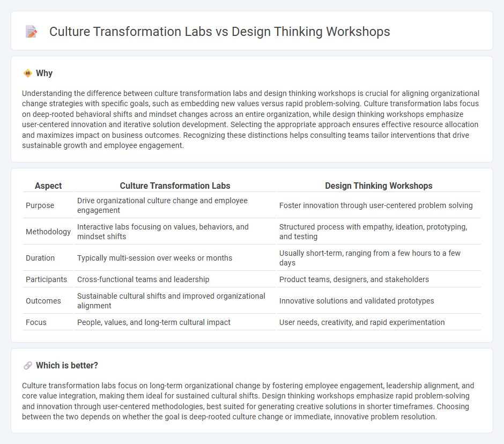Viewport: 504px width, 444px height.
Task: Click the chain link icon beside Which is better?
Action: [28, 366]
